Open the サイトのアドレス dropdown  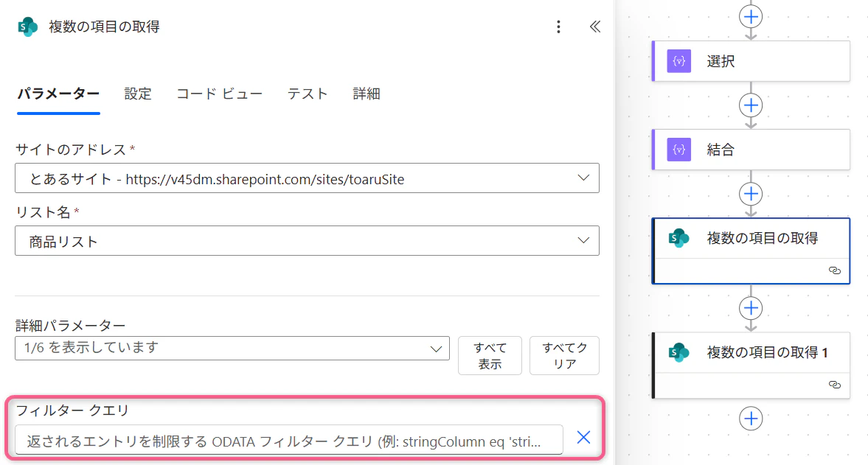[583, 178]
